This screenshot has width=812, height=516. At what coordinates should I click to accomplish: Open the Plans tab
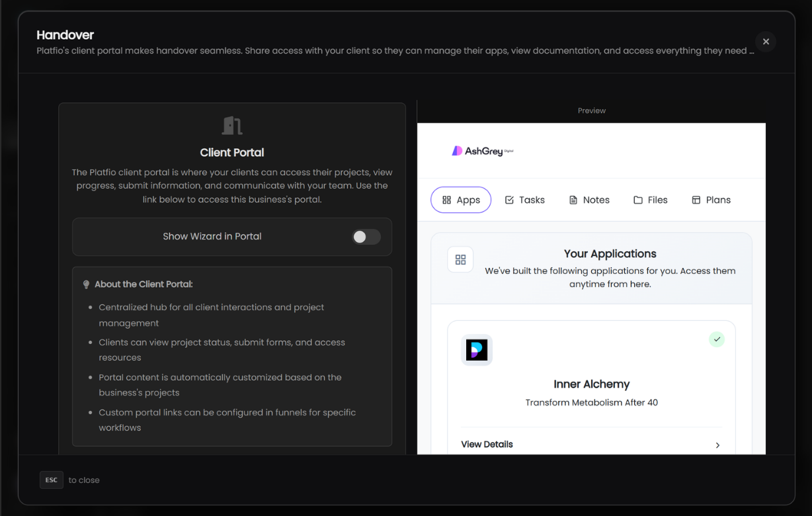[711, 199]
